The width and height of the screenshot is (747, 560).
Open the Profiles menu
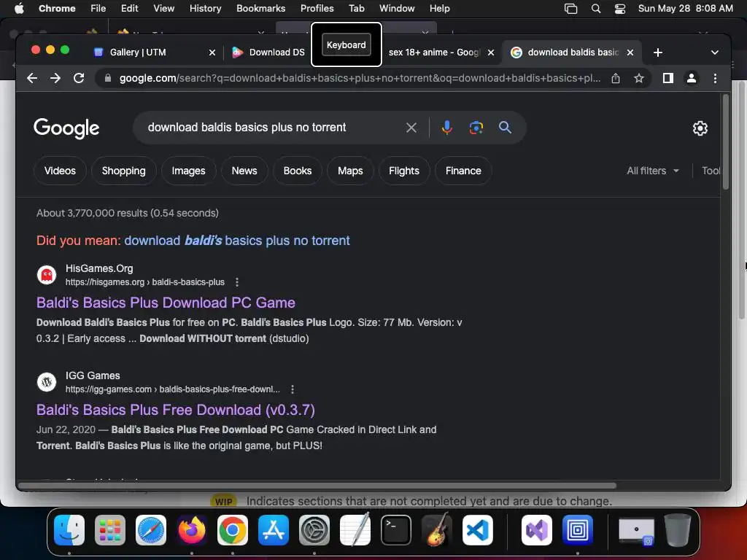(317, 9)
